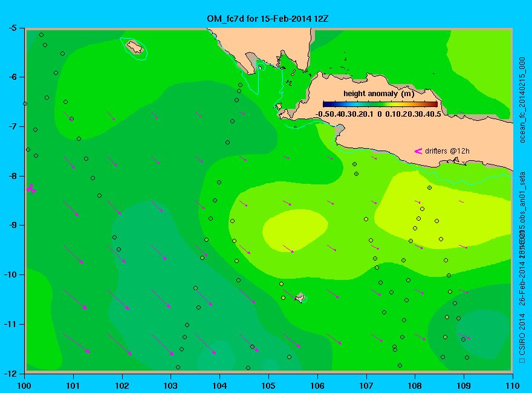Click the x-axis tick label 102
The image size is (532, 393).
pyautogui.click(x=122, y=386)
